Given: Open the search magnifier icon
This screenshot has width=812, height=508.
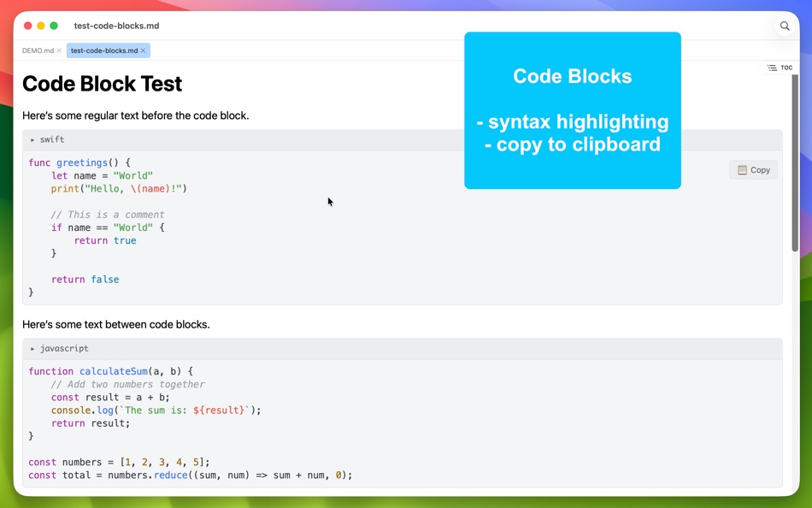Looking at the screenshot, I should point(785,26).
